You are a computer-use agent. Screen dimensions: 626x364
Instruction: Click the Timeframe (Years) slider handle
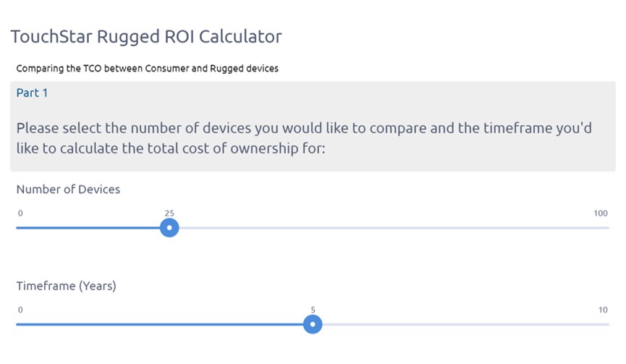coord(313,324)
